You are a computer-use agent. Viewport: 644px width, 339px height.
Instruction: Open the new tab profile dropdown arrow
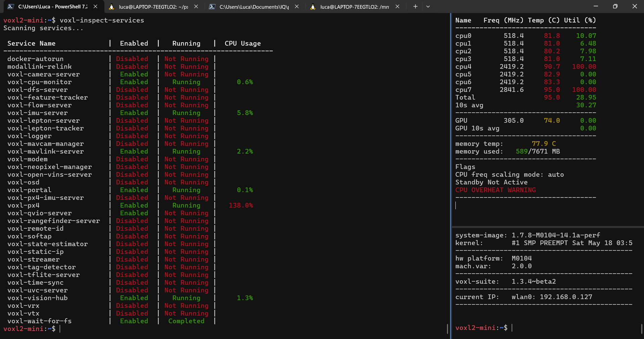click(428, 6)
